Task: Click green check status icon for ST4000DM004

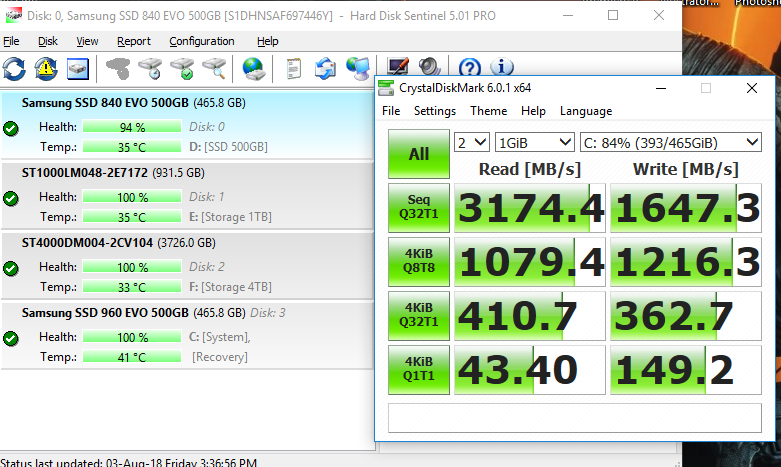Action: point(10,268)
